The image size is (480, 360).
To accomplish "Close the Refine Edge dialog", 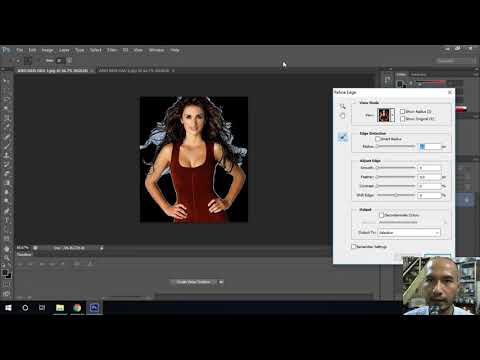I will [x=450, y=92].
